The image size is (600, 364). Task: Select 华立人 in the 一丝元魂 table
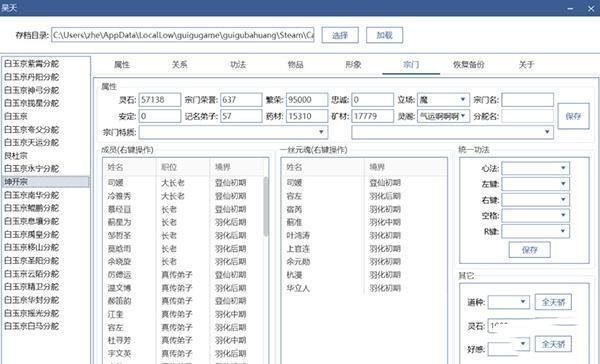tap(364, 288)
